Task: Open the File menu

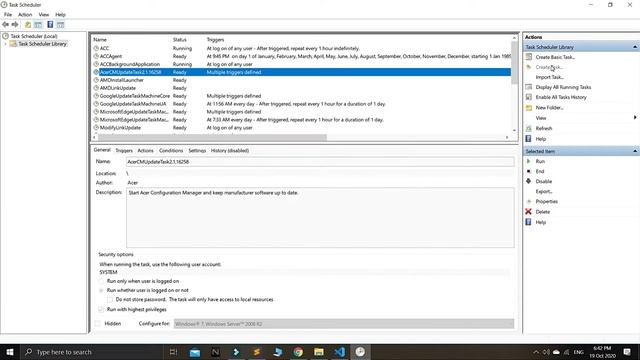Action: tap(8, 15)
